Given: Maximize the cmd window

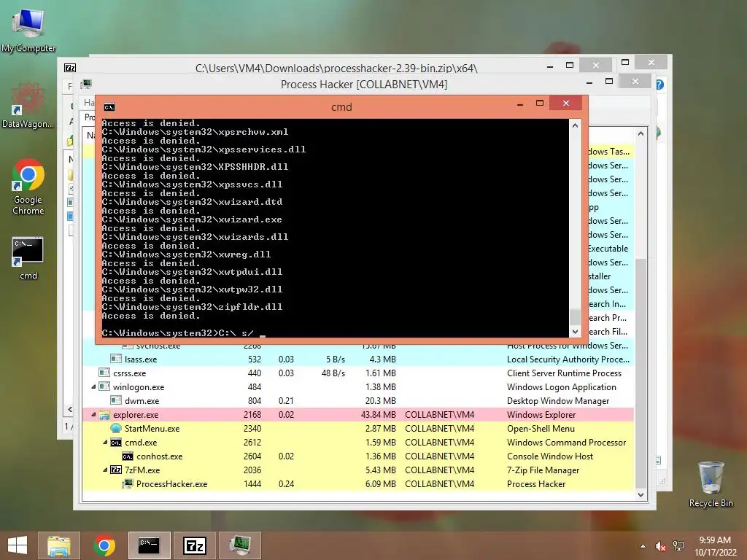Looking at the screenshot, I should 540,104.
